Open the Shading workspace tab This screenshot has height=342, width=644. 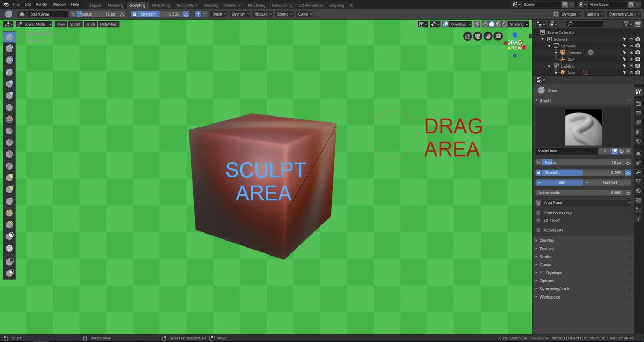pyautogui.click(x=211, y=5)
